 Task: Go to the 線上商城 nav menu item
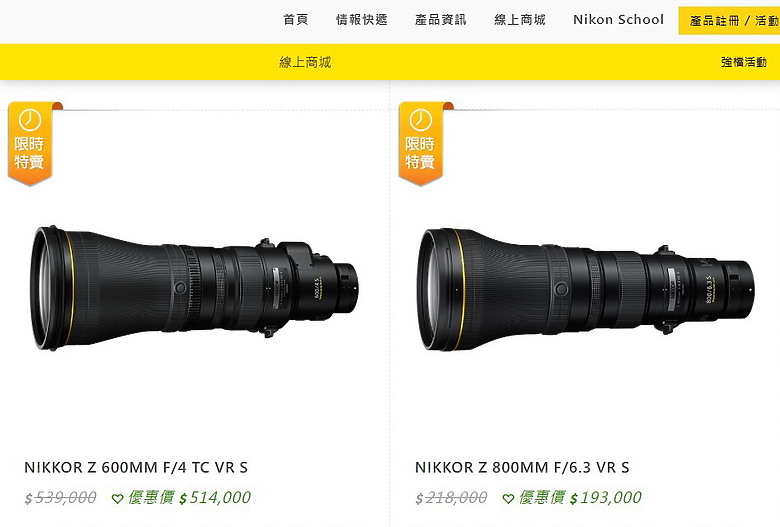(520, 20)
